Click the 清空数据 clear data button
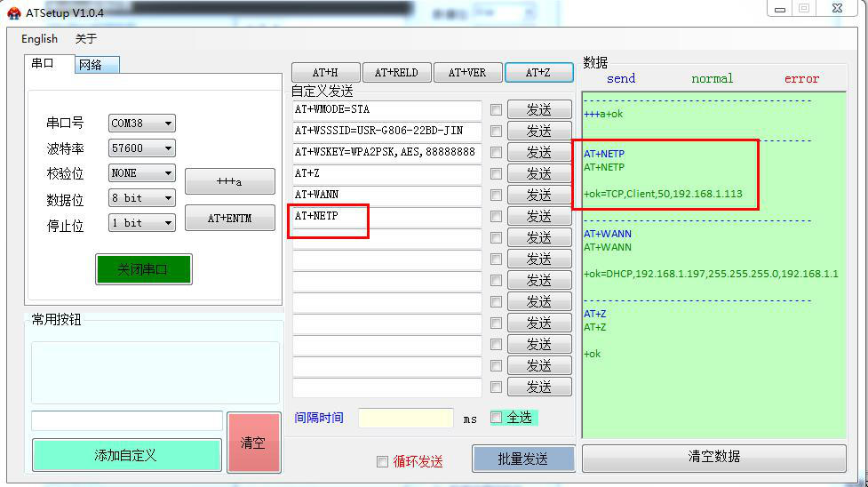Viewport: 868px width, 487px height. [713, 457]
